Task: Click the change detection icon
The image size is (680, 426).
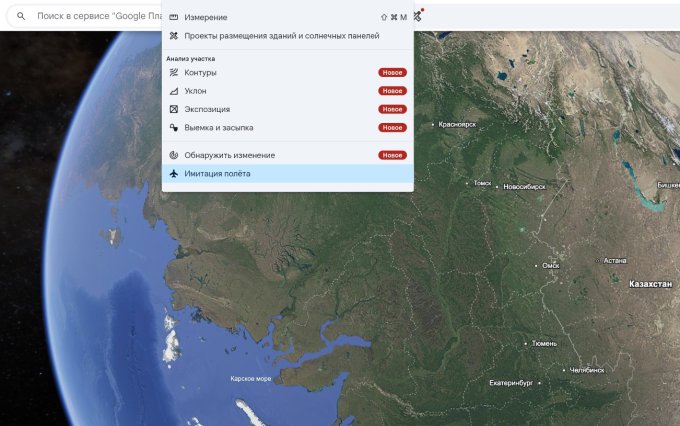Action: 173,155
